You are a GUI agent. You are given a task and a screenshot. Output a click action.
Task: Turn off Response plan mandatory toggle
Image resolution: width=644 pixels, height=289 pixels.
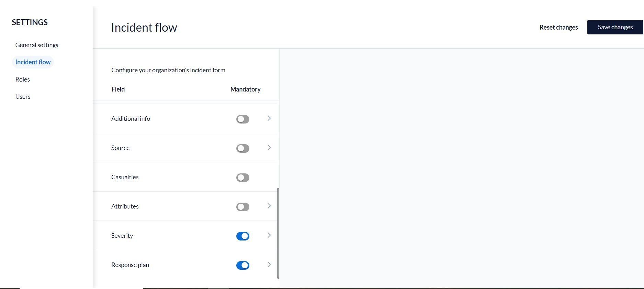[x=242, y=265]
